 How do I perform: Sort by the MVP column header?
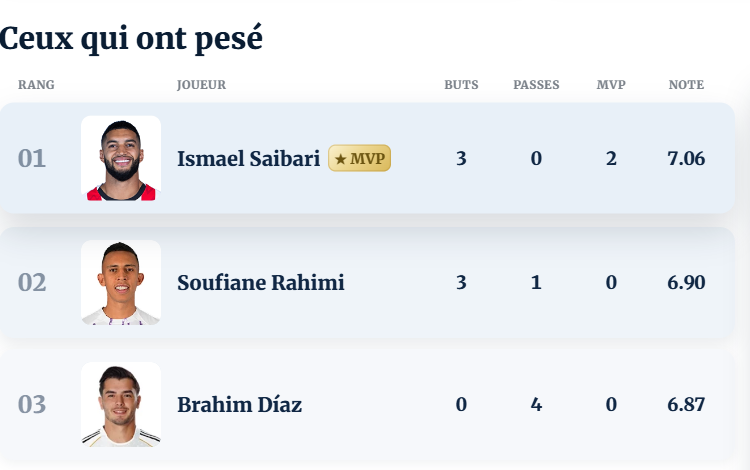click(611, 85)
